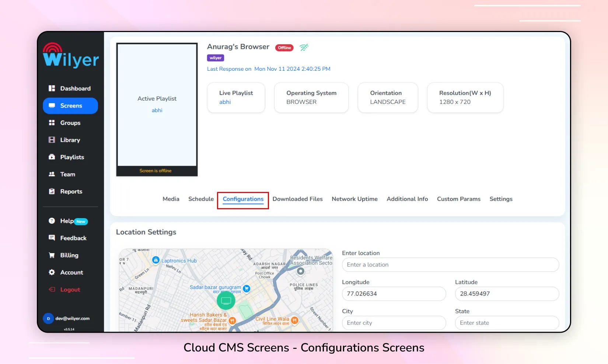Switch to the Network Uptime tab

click(x=355, y=199)
